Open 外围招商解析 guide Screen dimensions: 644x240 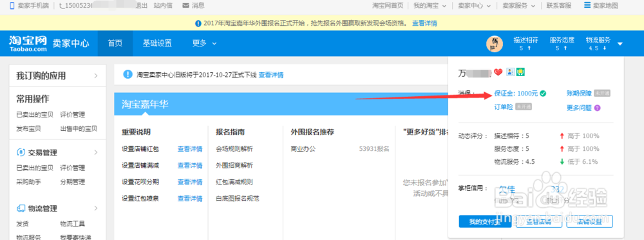tap(234, 166)
